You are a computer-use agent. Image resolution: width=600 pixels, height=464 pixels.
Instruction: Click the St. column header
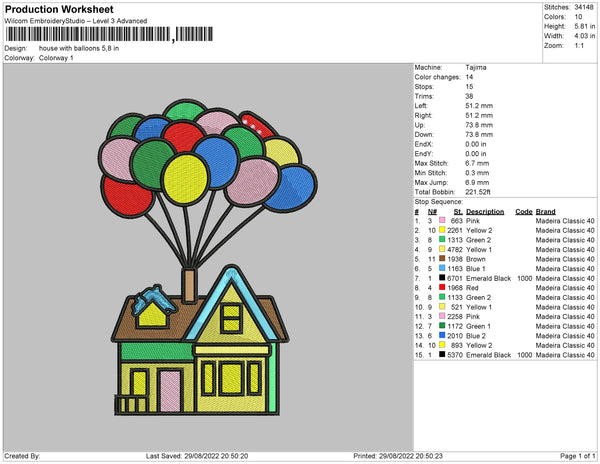pyautogui.click(x=458, y=212)
